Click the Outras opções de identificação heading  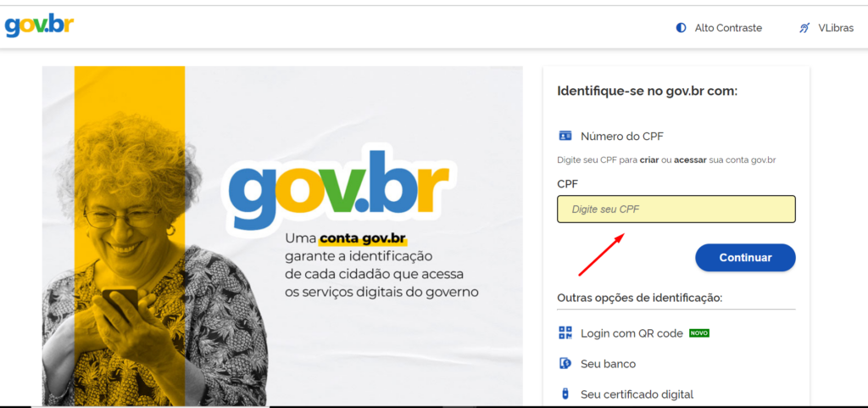pyautogui.click(x=638, y=298)
